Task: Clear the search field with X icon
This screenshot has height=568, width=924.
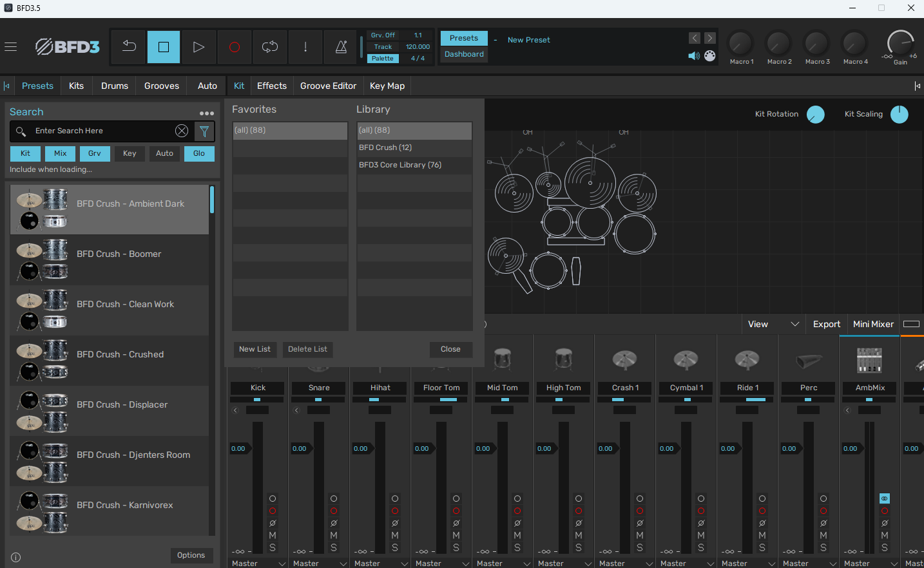Action: pyautogui.click(x=182, y=131)
